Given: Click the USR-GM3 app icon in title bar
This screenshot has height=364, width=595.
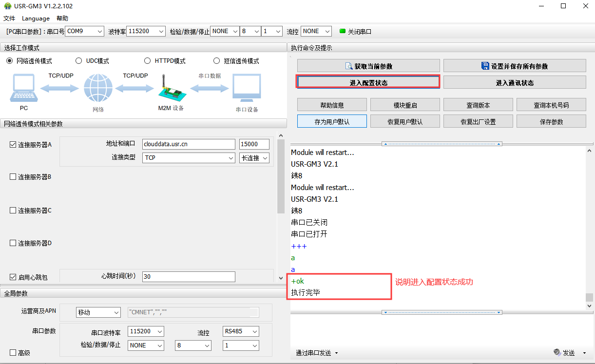Looking at the screenshot, I should click(7, 6).
